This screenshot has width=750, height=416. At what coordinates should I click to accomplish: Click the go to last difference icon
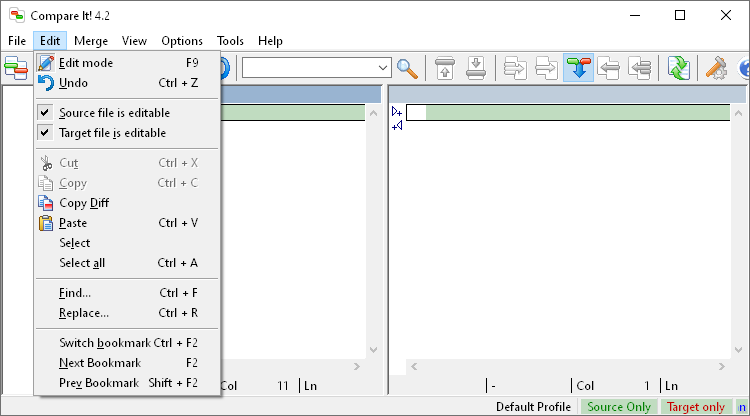475,68
